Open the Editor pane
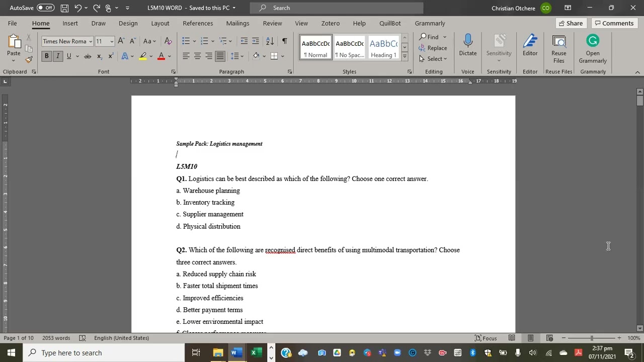Screen dimensions: 644x362 [530, 45]
